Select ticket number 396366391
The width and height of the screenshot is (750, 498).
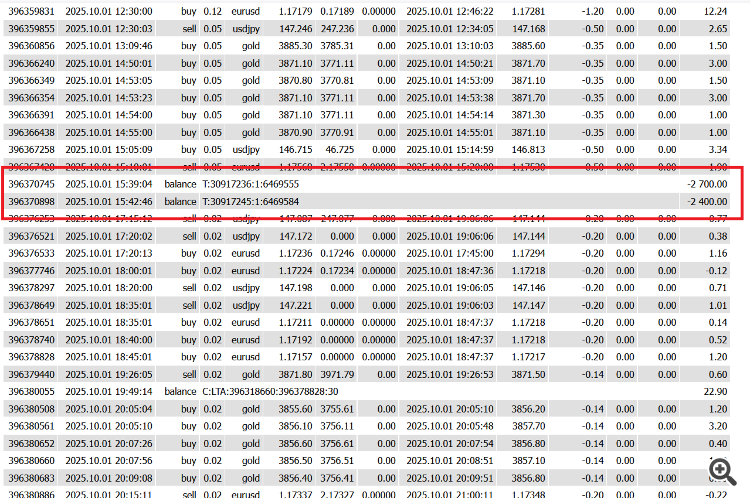click(32, 115)
